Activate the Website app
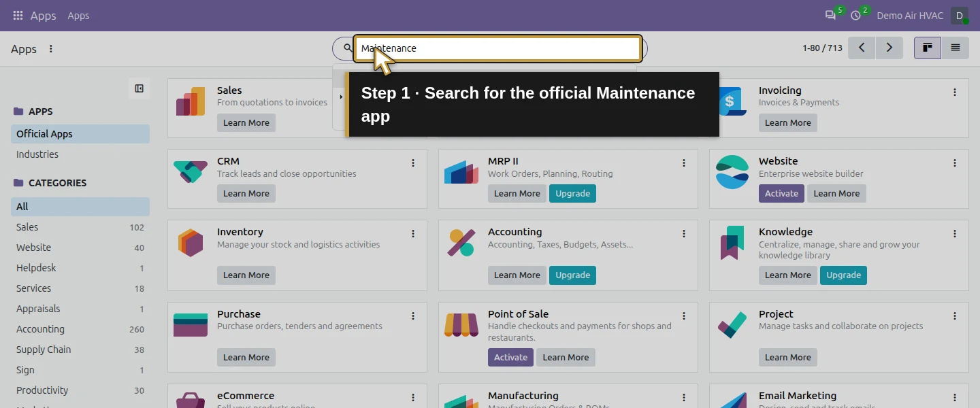Viewport: 980px width, 408px height. [x=781, y=194]
